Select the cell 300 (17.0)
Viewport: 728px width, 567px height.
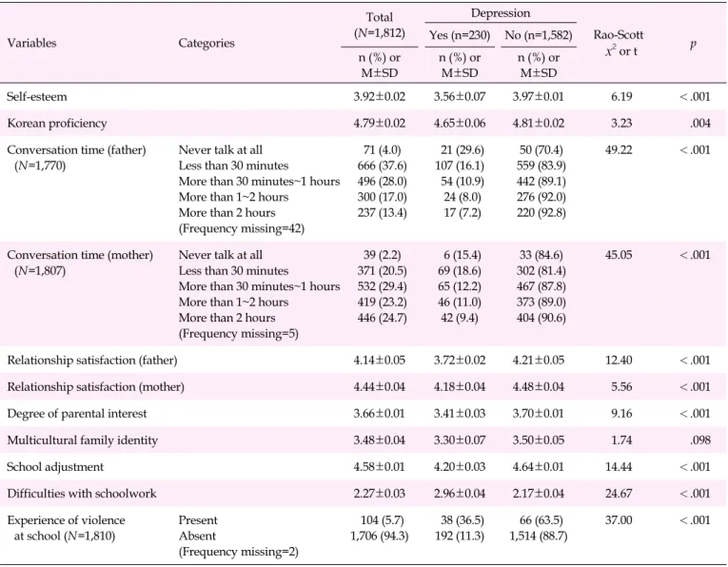(383, 197)
